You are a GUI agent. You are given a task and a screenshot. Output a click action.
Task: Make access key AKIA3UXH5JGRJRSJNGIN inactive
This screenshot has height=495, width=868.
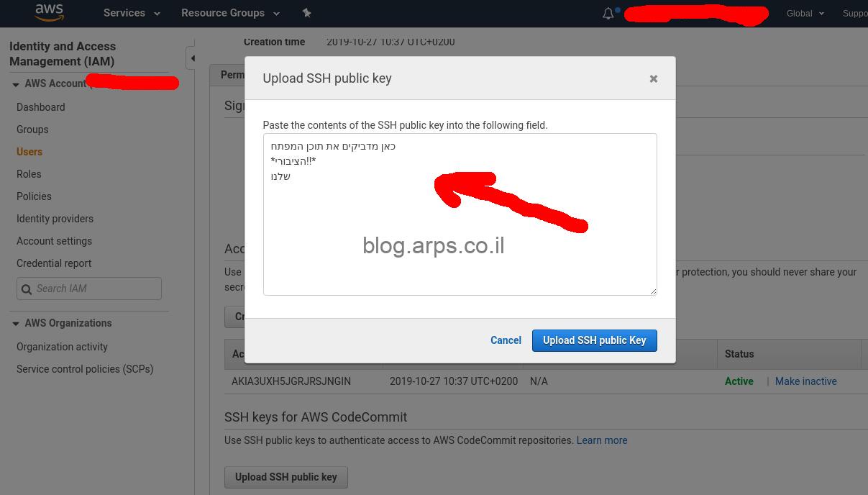point(805,381)
